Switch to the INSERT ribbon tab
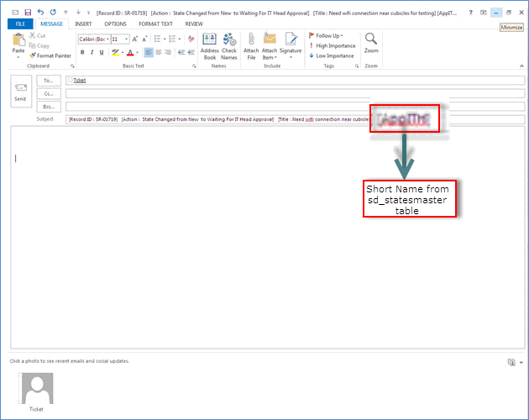 pyautogui.click(x=83, y=24)
